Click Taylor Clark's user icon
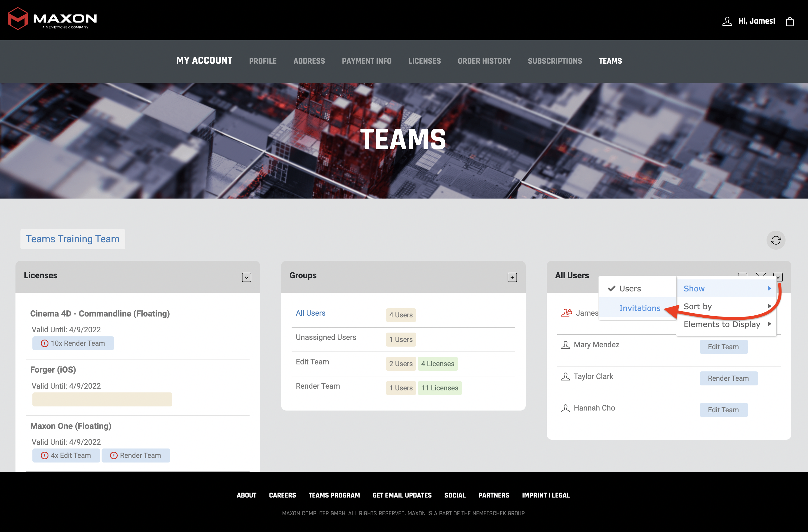This screenshot has height=532, width=808. point(565,376)
